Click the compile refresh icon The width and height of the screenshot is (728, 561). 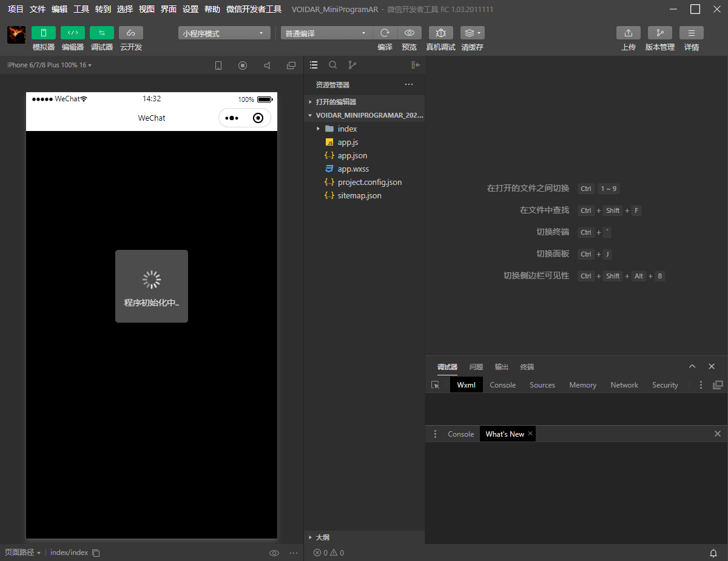click(385, 33)
